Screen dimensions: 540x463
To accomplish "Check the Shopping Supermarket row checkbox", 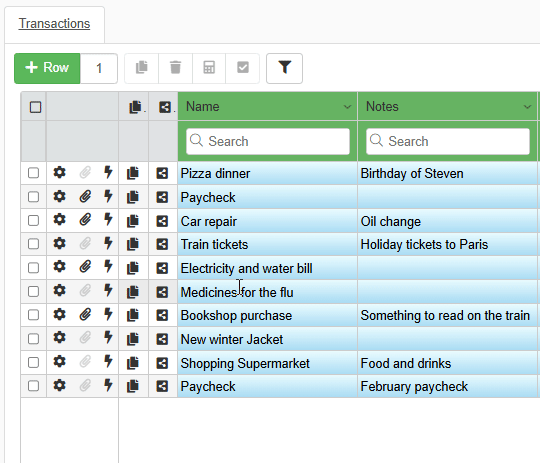I will pyautogui.click(x=33, y=363).
